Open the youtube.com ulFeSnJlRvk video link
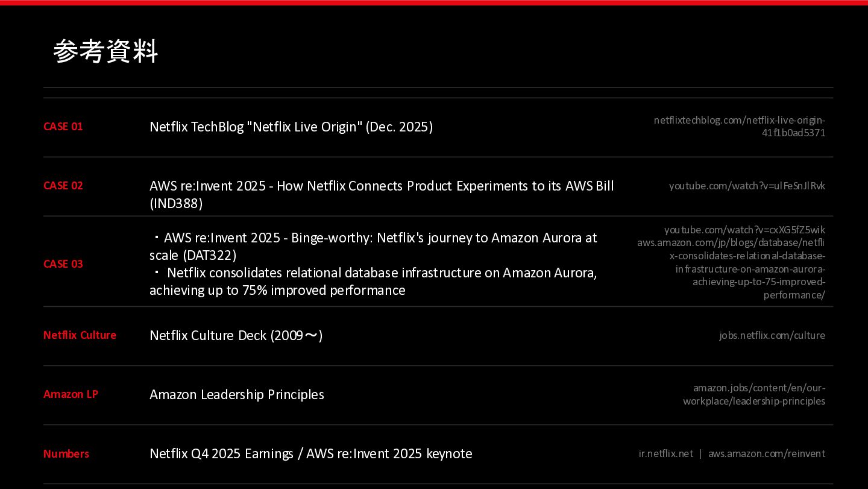Image resolution: width=868 pixels, height=489 pixels. click(x=747, y=186)
